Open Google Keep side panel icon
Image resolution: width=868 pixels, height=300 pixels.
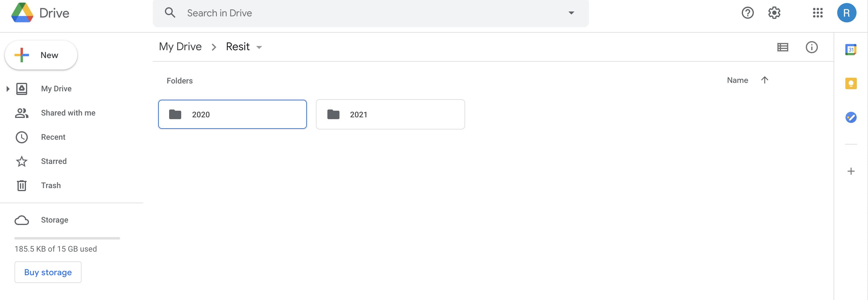click(851, 83)
